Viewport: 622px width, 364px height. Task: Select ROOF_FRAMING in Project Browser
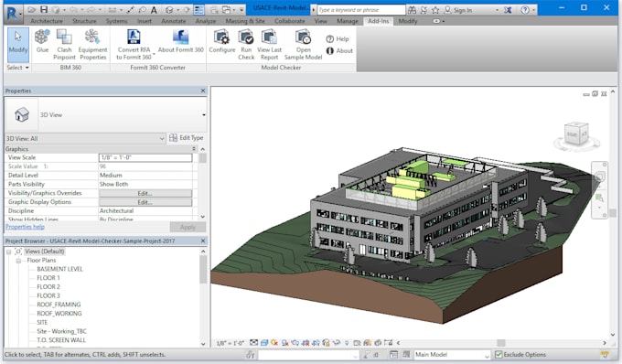(x=59, y=305)
